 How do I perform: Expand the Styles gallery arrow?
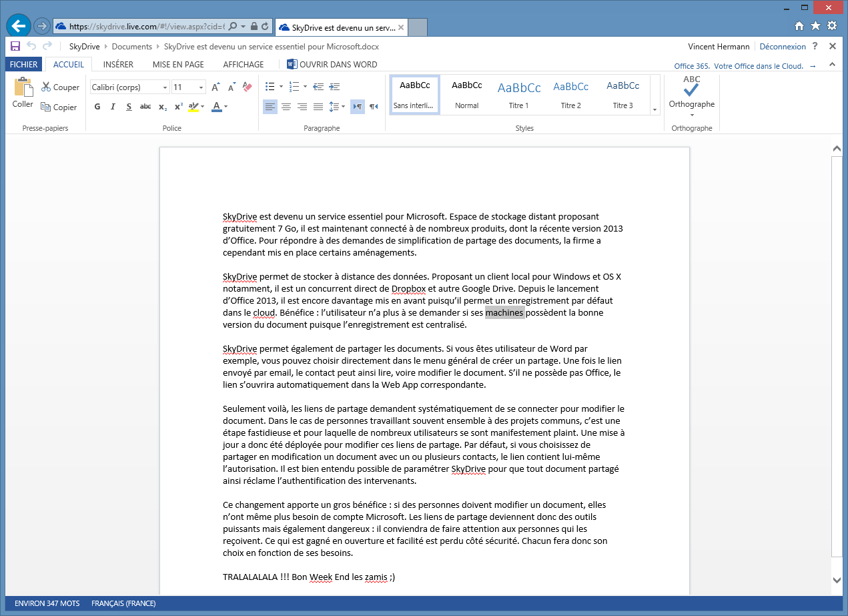tap(655, 109)
